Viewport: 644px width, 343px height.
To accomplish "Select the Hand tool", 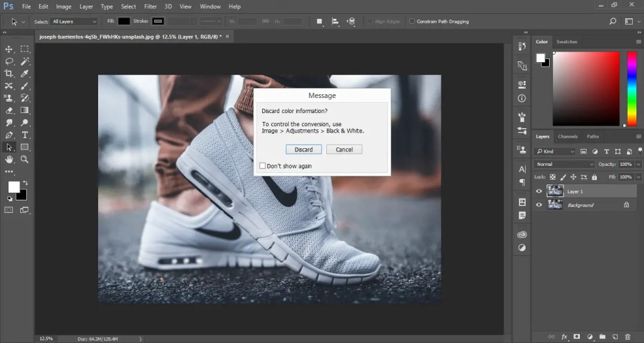I will [x=9, y=160].
